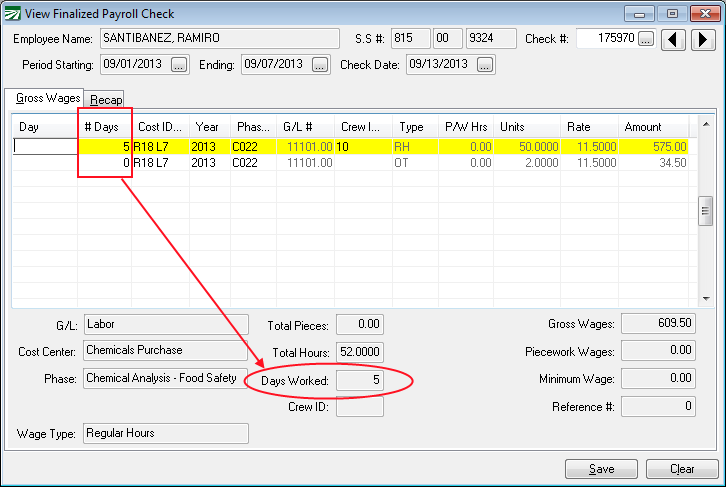Click the Employee Name field
726x487 pixels.
pyautogui.click(x=219, y=39)
